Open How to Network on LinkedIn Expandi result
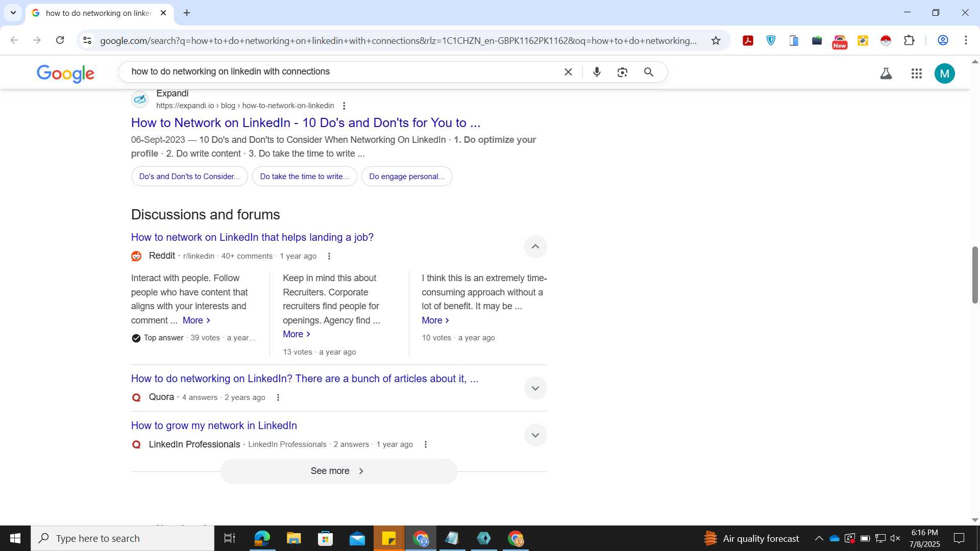Screen dimensions: 980x551 [306, 122]
